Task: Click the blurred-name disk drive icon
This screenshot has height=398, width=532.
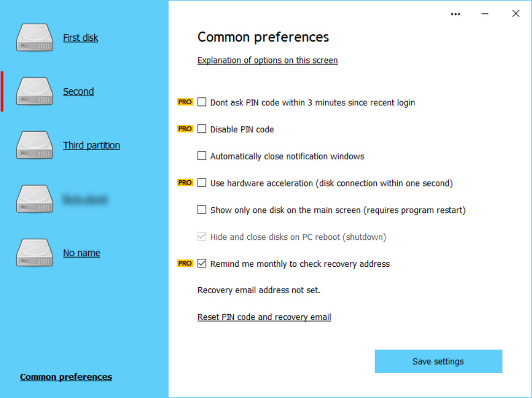Action: tap(35, 199)
